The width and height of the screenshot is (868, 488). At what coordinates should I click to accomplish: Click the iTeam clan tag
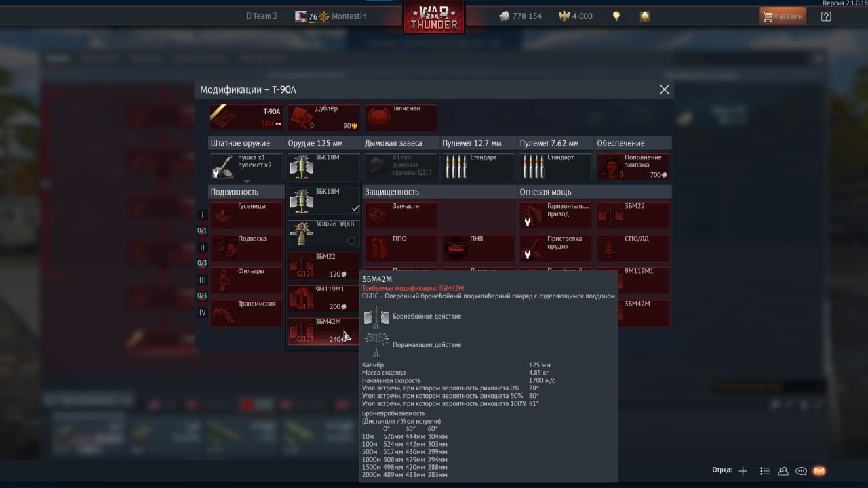coord(261,16)
